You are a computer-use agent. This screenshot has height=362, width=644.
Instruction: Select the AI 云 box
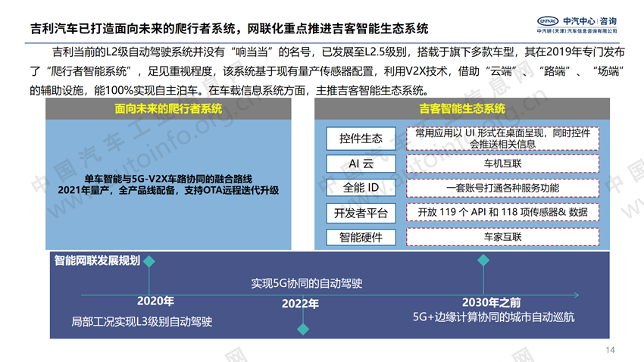361,164
